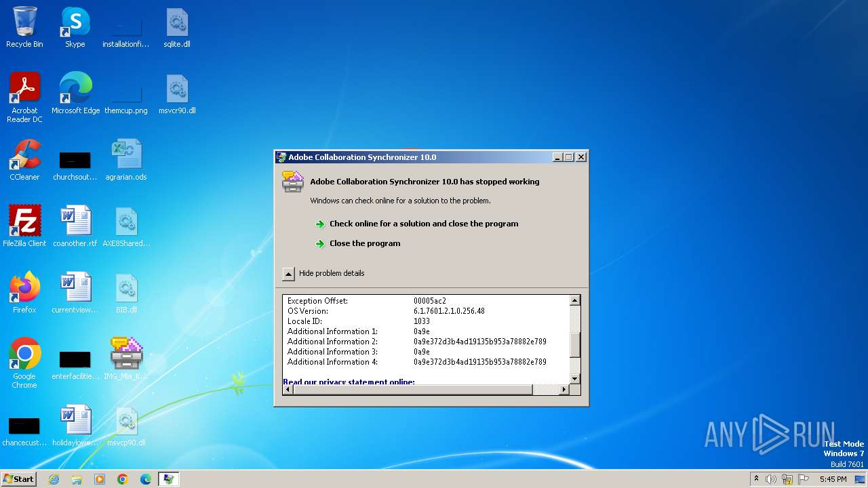The image size is (868, 488).
Task: Click the Locale ID 1033 value
Action: pos(422,321)
